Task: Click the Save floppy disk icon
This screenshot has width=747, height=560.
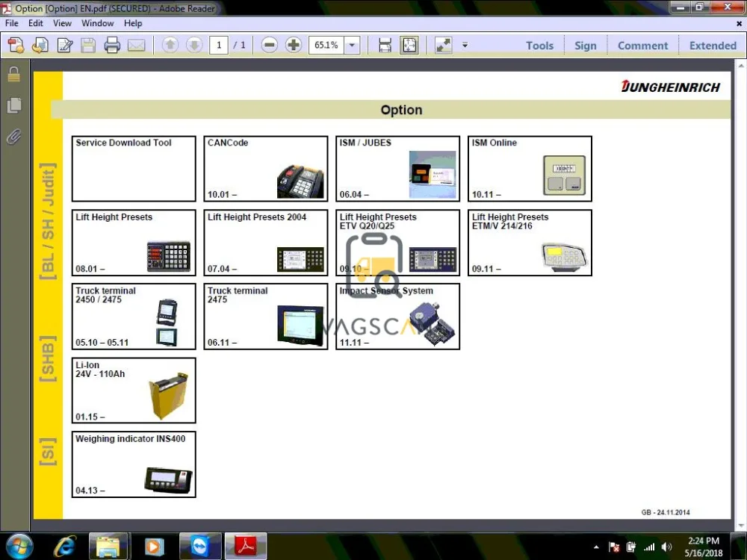Action: (x=88, y=46)
